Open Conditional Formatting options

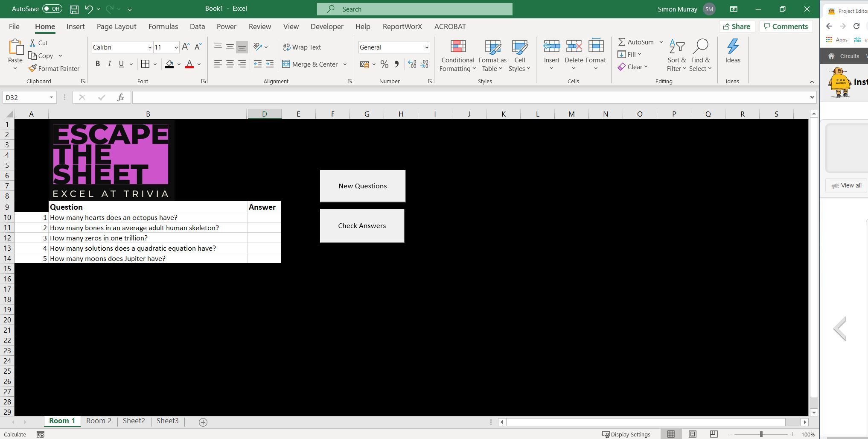[457, 56]
